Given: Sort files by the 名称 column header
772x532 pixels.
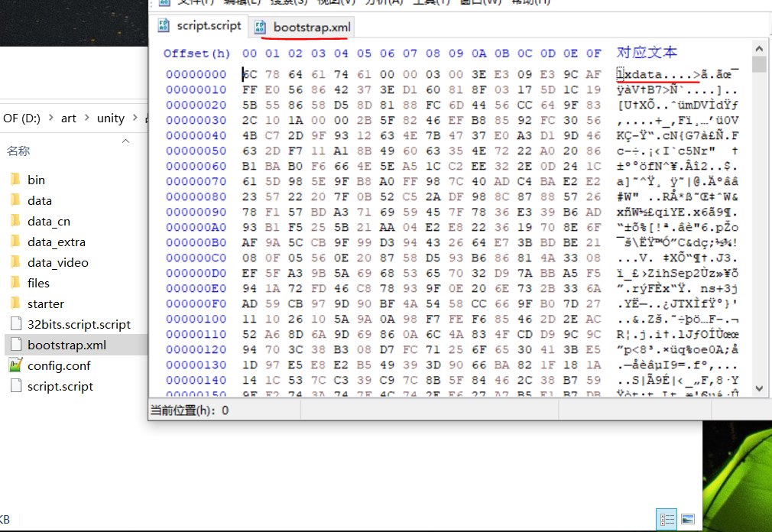Looking at the screenshot, I should tap(18, 151).
